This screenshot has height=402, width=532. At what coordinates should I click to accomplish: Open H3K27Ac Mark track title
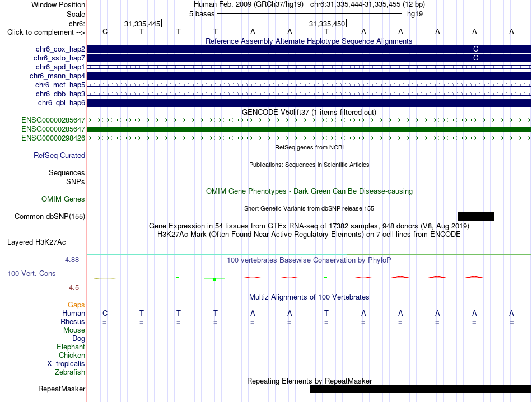[309, 235]
